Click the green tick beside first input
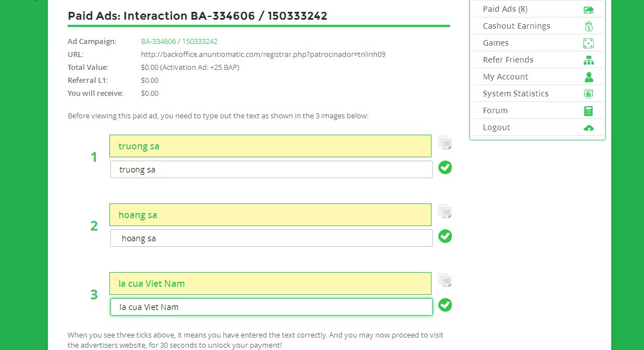The width and height of the screenshot is (644, 350). (x=445, y=167)
